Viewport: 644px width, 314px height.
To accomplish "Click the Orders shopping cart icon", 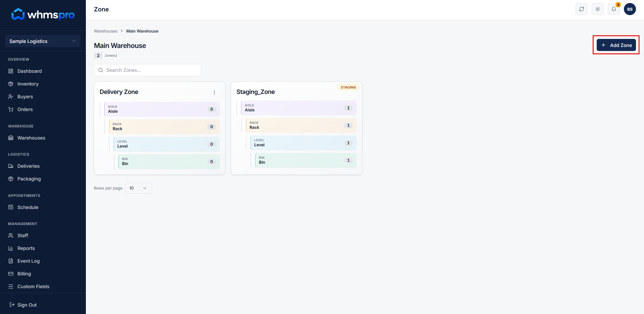I will tap(11, 109).
